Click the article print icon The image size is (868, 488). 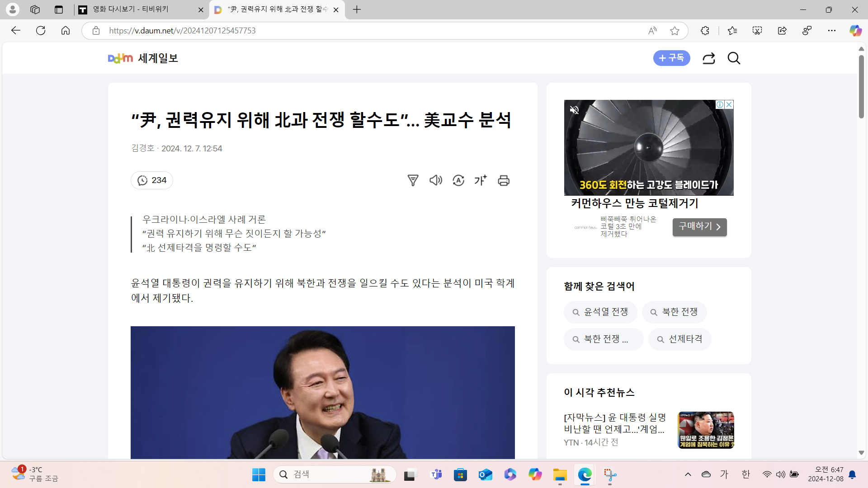504,181
